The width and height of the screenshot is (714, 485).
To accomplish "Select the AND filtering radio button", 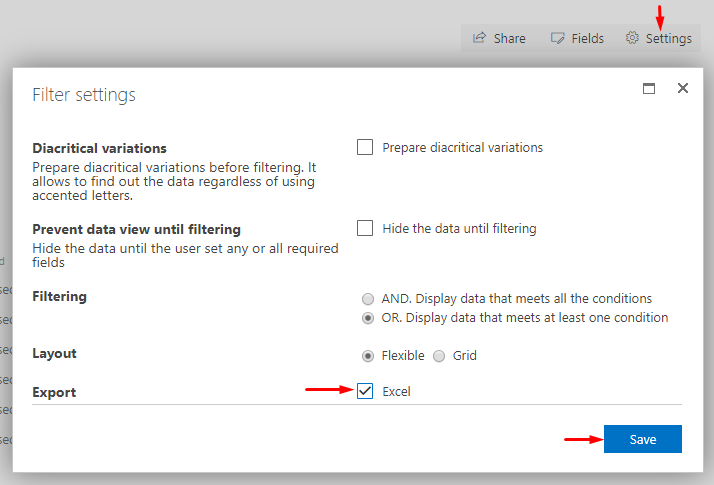I will pyautogui.click(x=368, y=299).
